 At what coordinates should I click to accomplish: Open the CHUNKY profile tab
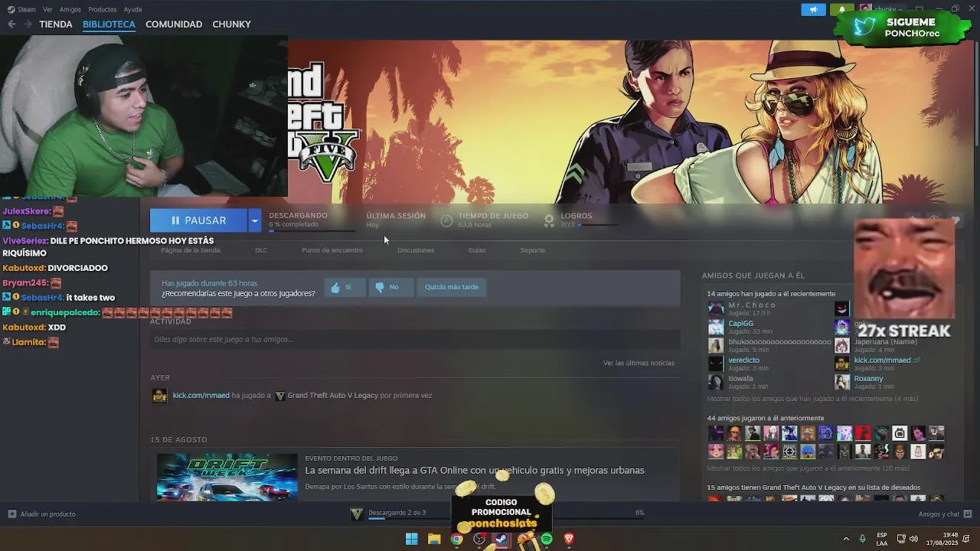click(231, 24)
